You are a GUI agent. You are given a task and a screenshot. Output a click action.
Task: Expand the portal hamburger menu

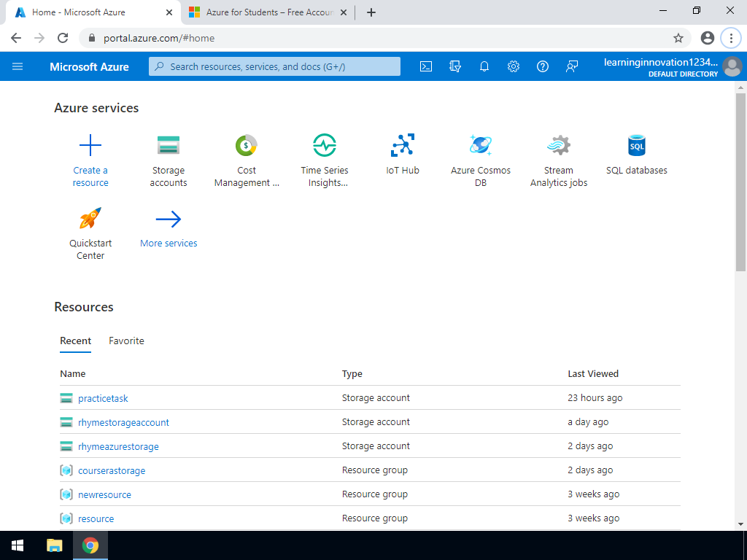[18, 66]
